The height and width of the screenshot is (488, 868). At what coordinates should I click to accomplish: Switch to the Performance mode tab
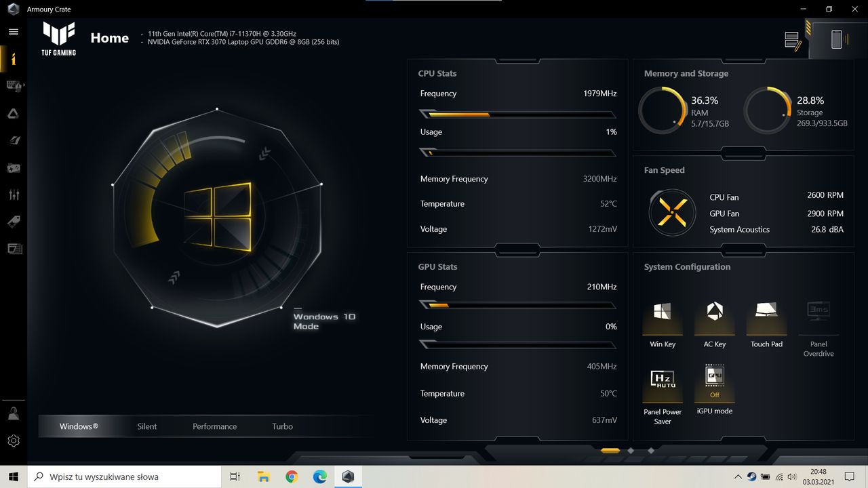214,426
